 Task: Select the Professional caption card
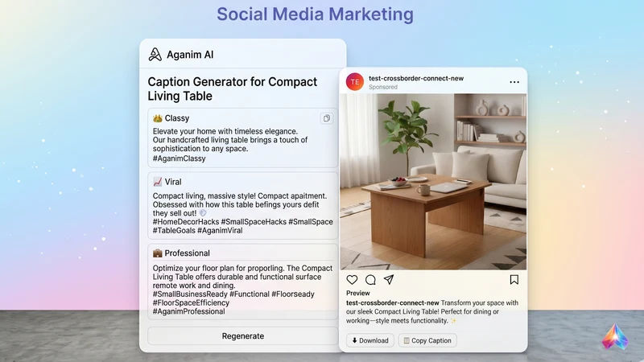point(243,282)
